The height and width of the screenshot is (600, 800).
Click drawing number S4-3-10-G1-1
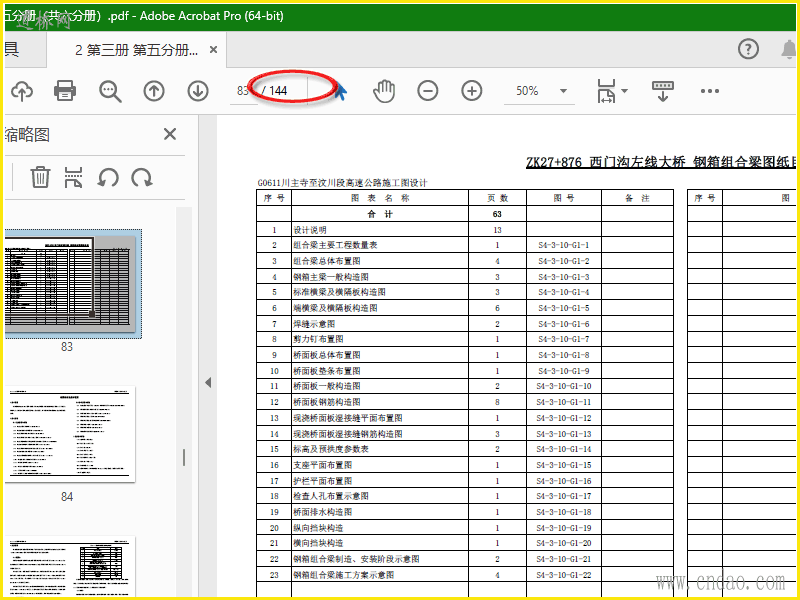coord(564,245)
